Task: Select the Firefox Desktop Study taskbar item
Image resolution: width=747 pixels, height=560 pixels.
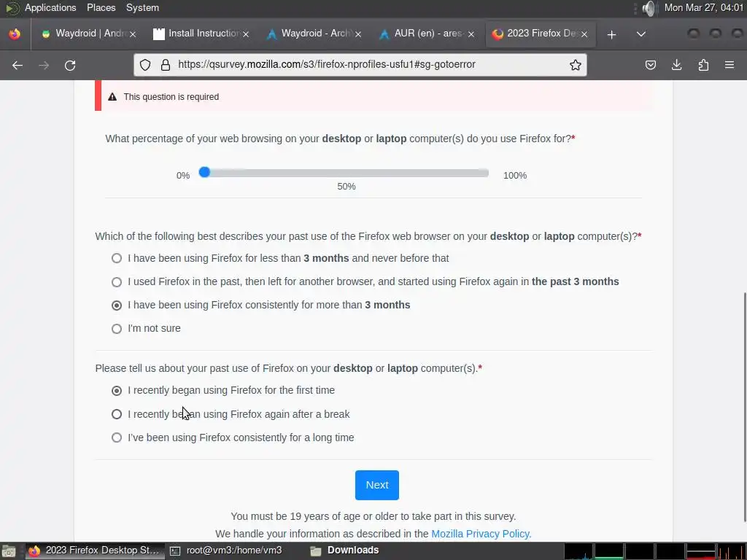Action: tap(94, 551)
